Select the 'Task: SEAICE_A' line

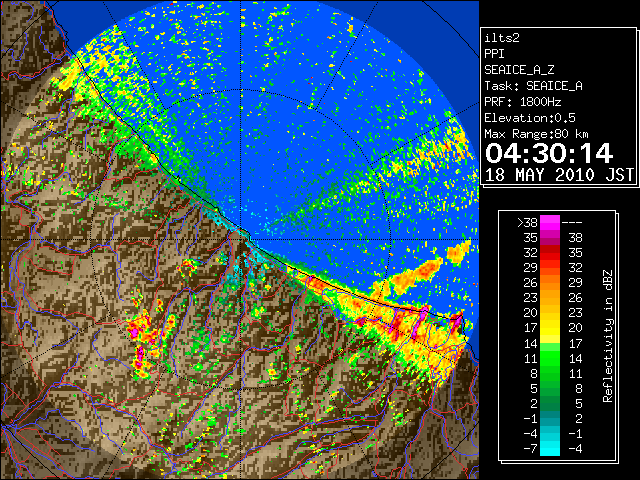(x=533, y=86)
